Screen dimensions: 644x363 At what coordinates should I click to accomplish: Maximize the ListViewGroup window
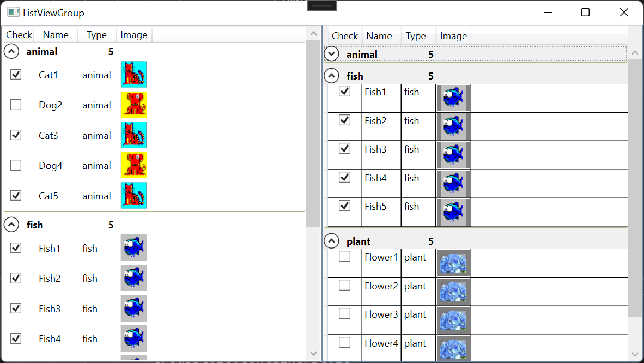[x=585, y=13]
